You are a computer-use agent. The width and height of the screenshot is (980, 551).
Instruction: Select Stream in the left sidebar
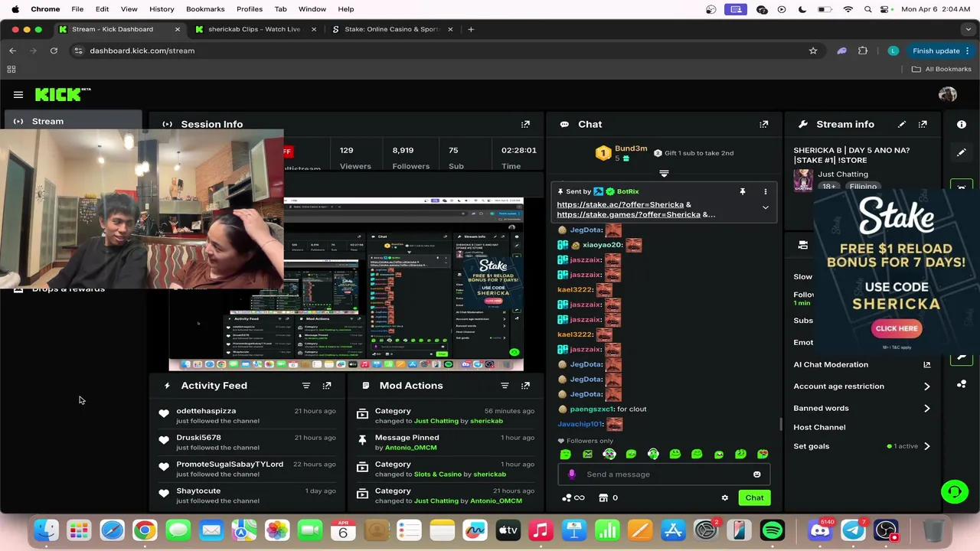point(73,121)
